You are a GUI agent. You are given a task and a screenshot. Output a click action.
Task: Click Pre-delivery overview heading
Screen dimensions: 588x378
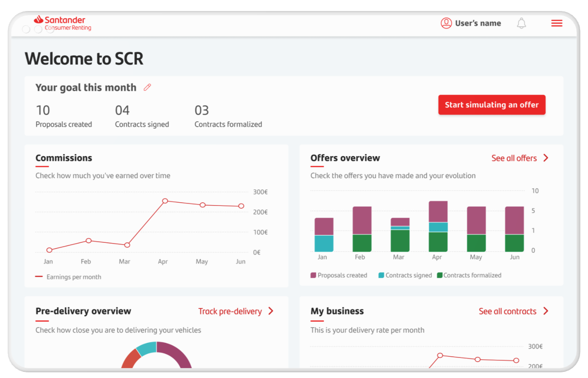click(x=83, y=311)
